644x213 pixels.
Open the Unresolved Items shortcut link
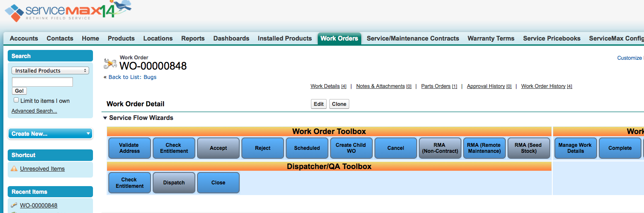click(42, 169)
